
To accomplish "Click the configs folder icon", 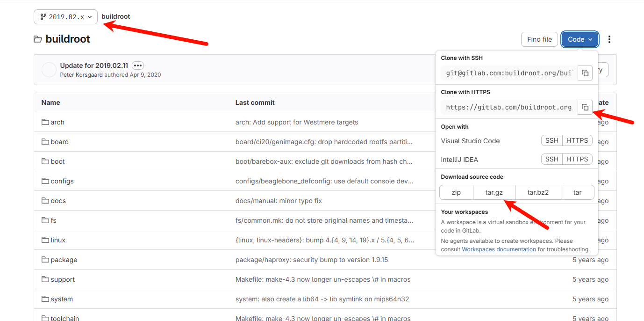I will coord(45,181).
